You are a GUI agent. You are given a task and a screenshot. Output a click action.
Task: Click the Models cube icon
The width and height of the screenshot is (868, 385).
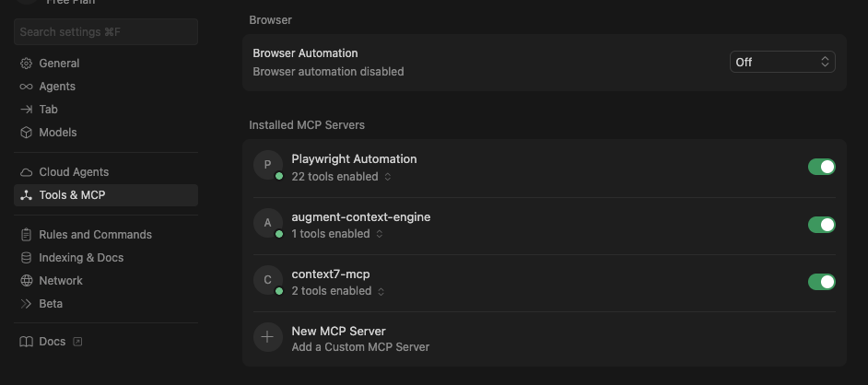click(x=26, y=133)
